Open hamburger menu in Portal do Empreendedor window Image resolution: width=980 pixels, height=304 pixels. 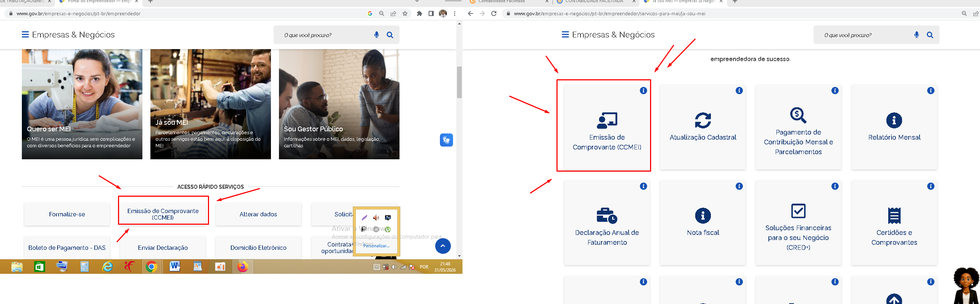pyautogui.click(x=25, y=35)
